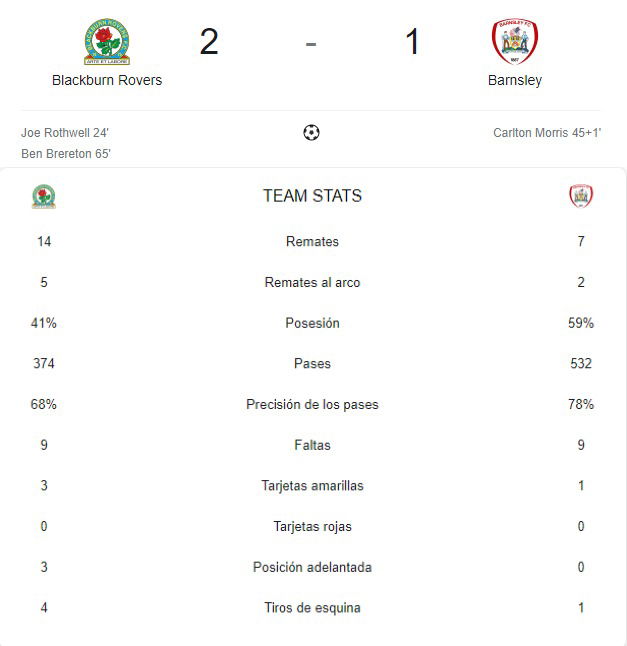Image resolution: width=627 pixels, height=646 pixels.
Task: Click the TEAM STATS heading
Action: point(313,196)
